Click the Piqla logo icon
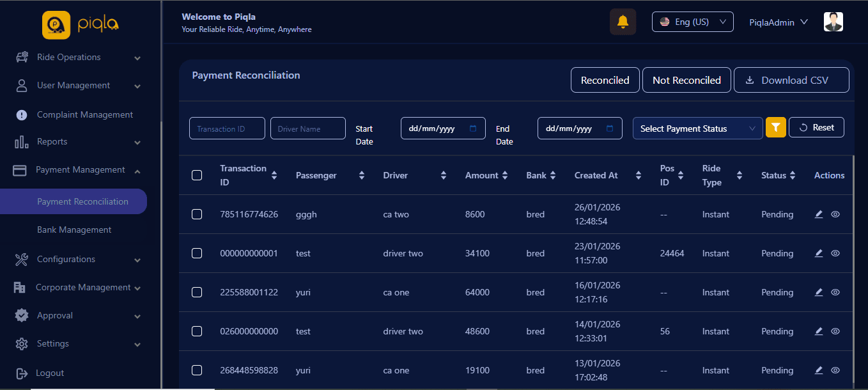 click(x=56, y=25)
